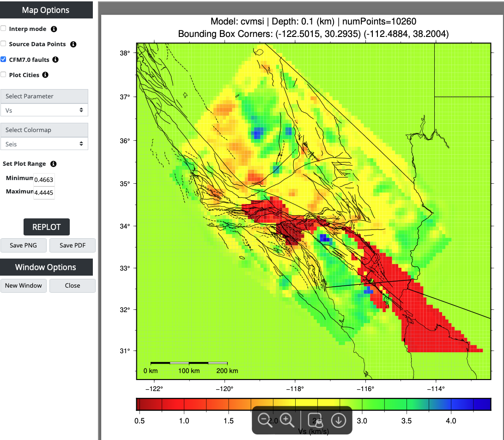Click the Save PNG button

click(x=24, y=246)
